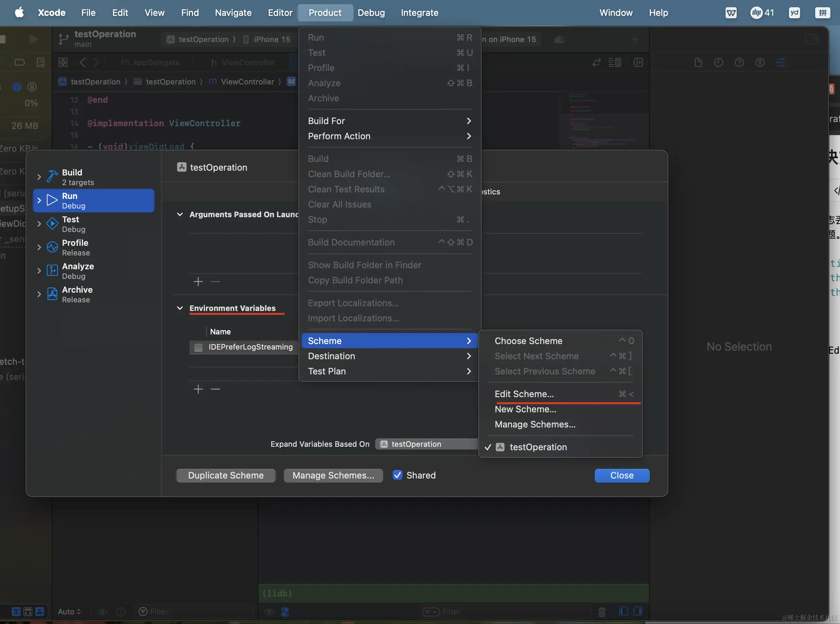Click the editor swap arrows icon
840x624 pixels.
596,62
